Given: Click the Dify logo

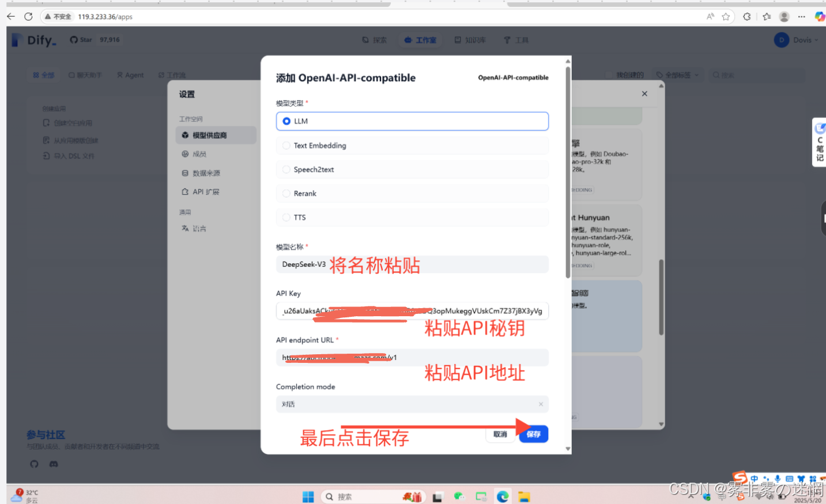Looking at the screenshot, I should coord(34,40).
